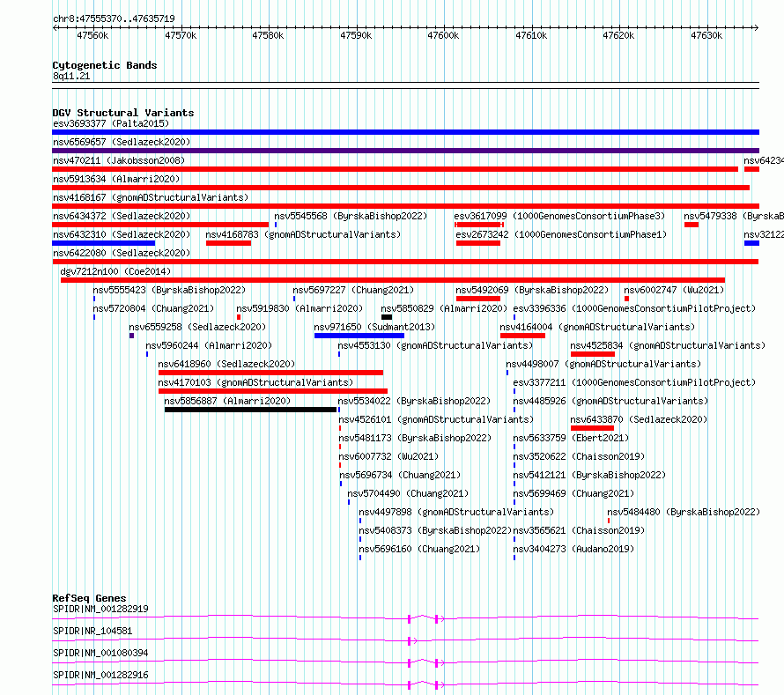
Task: Click the nsv971650 (Sudmant2013) blue bar
Action: [359, 336]
